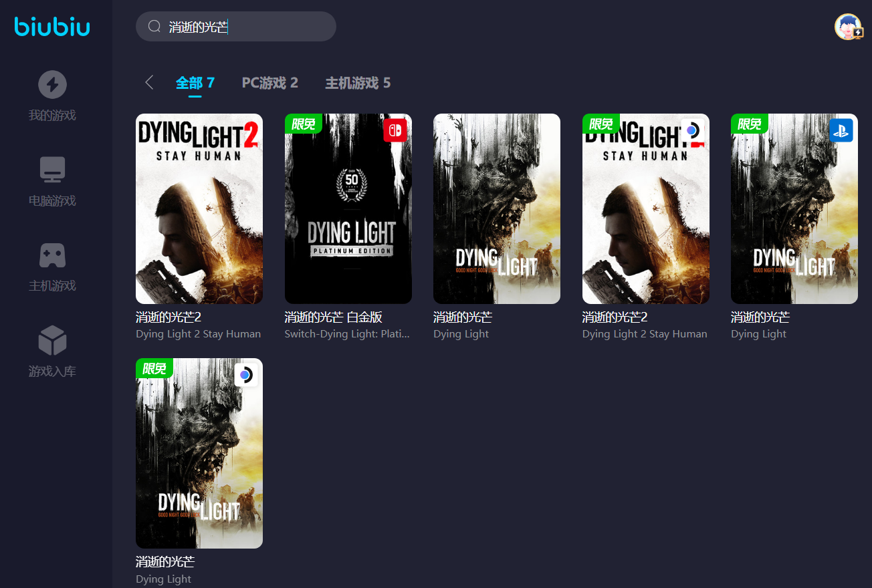Click the PlayStation badge on Dying Light cover
The width and height of the screenshot is (872, 588).
coord(841,130)
